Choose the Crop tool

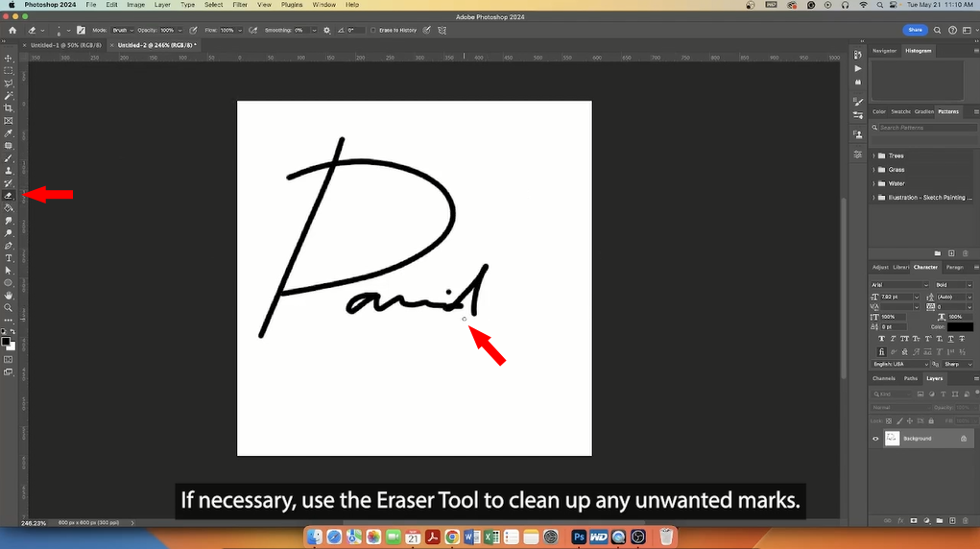[x=9, y=108]
